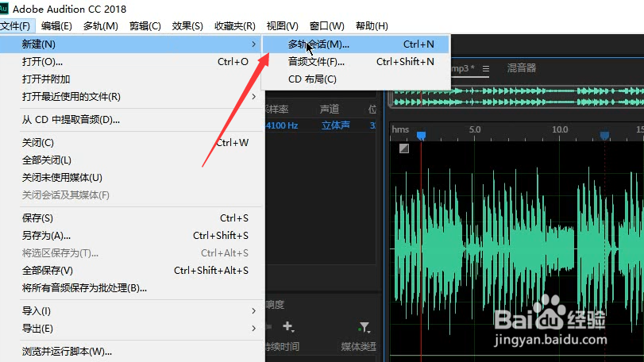Open the 视图(V) menu
The width and height of the screenshot is (644, 362).
pos(282,26)
